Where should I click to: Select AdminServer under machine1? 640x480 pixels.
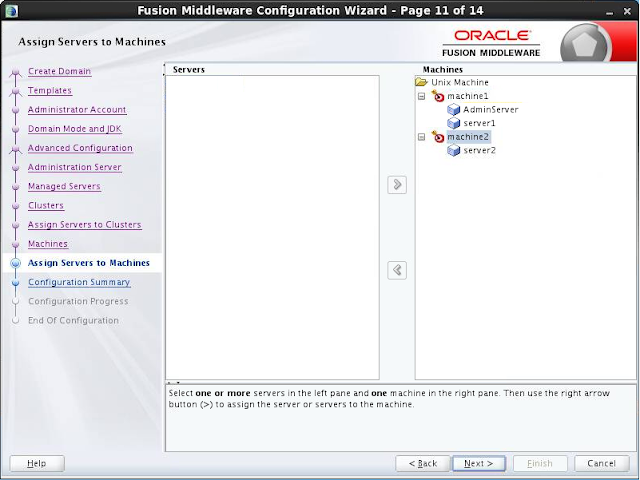coord(491,109)
